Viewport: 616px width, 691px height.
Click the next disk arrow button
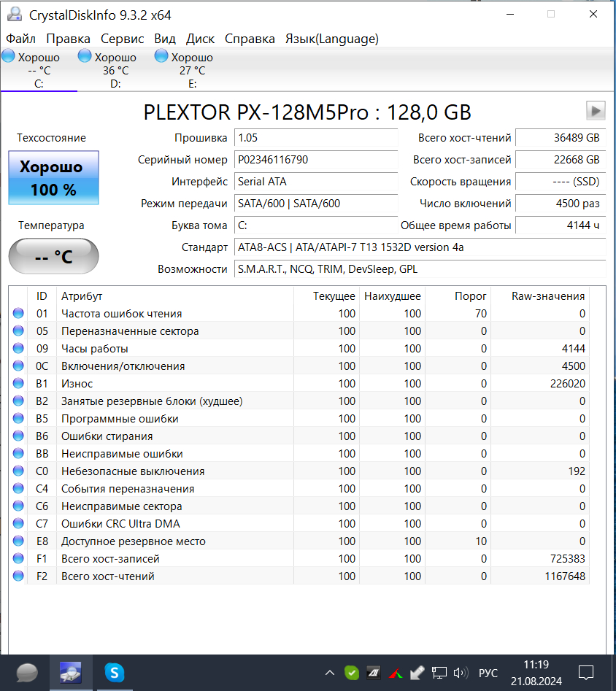tap(596, 110)
